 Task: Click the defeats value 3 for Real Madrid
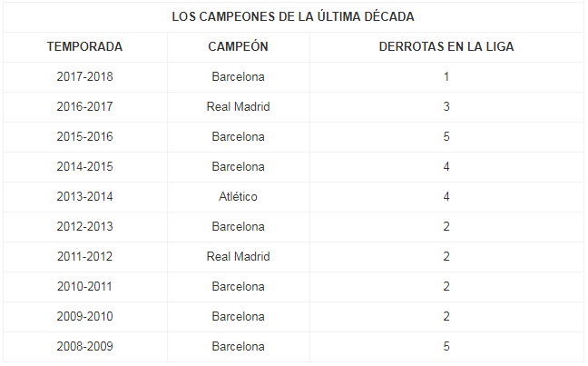coord(446,106)
